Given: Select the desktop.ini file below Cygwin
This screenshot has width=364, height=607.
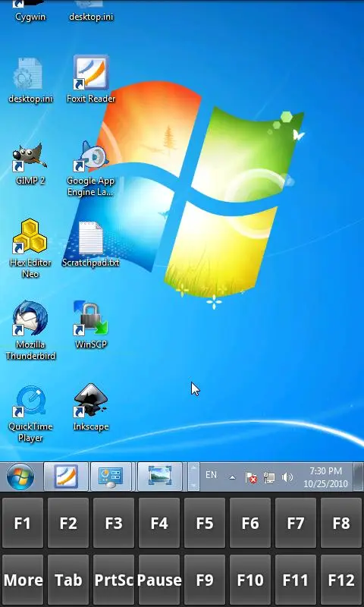Looking at the screenshot, I should 30,80.
